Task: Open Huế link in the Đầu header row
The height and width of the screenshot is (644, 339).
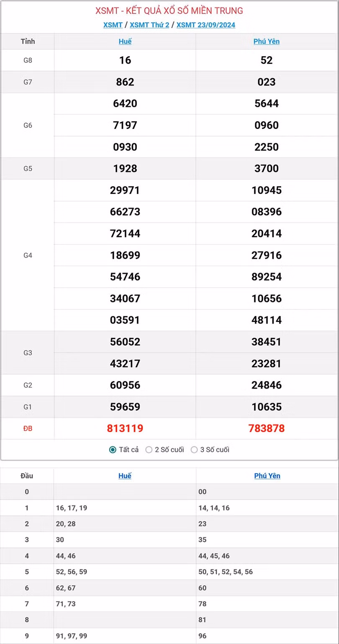Action: 125,476
